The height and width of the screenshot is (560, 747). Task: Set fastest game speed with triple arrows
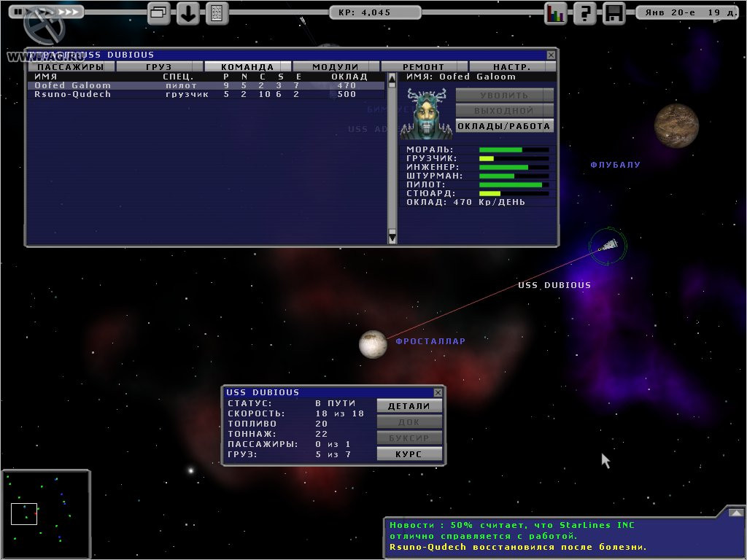(69, 12)
